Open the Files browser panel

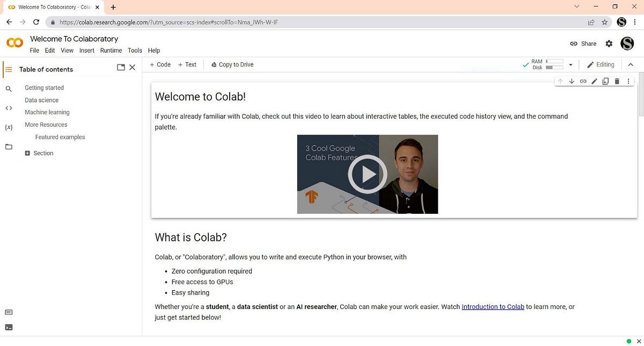pyautogui.click(x=9, y=146)
